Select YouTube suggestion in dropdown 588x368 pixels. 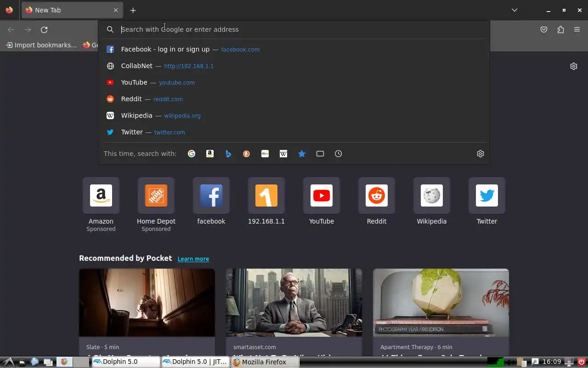click(294, 82)
